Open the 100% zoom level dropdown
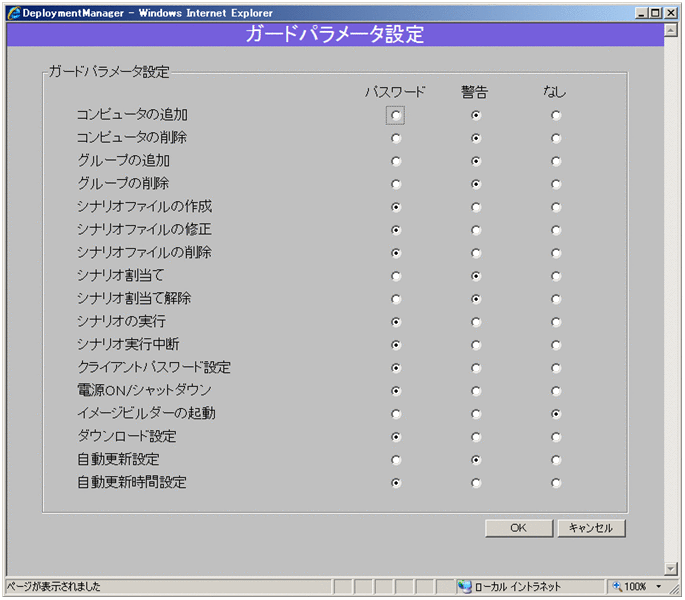Screen dimensions: 685x600 click(x=658, y=586)
